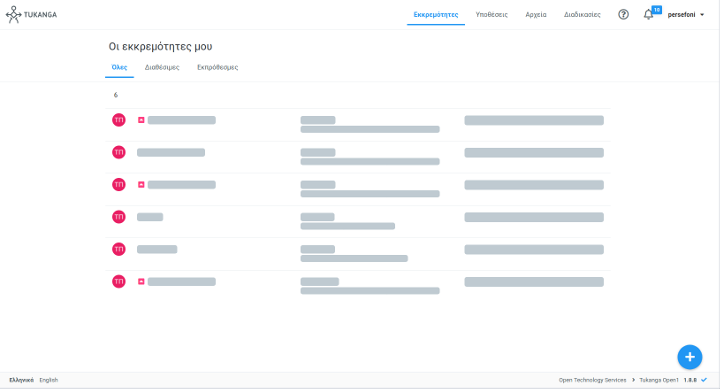Click the footer breadcrumb arrow separator

[633, 380]
